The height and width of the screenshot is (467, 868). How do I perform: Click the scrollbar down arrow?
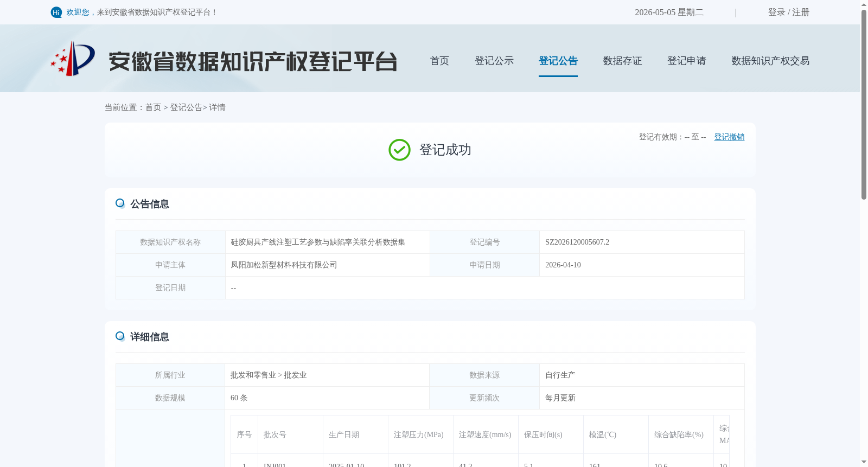[x=864, y=462]
